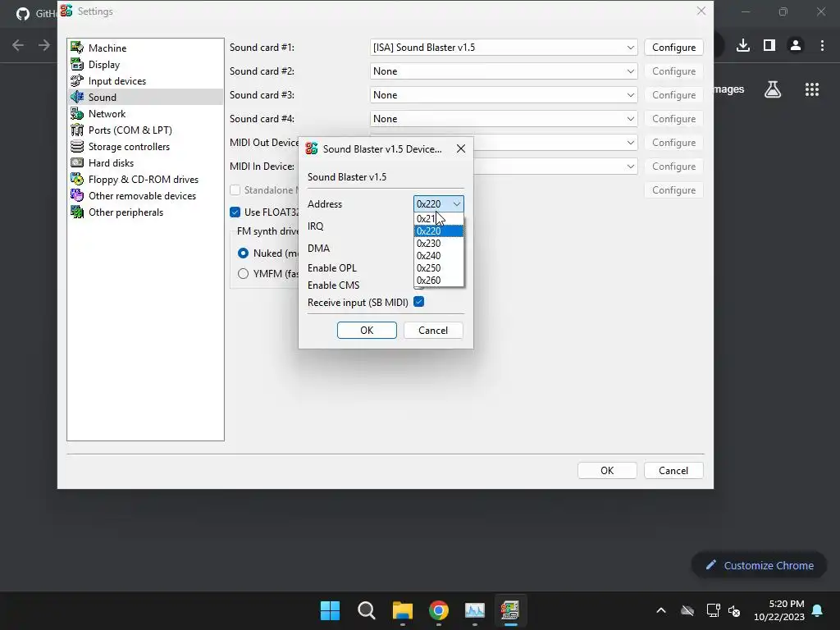840x630 pixels.
Task: Open Chrome Labs flask icon
Action: point(773,89)
